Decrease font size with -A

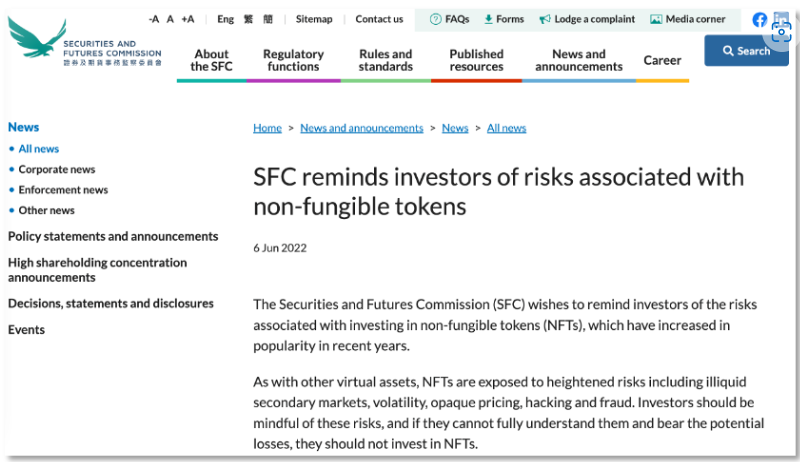pyautogui.click(x=154, y=19)
